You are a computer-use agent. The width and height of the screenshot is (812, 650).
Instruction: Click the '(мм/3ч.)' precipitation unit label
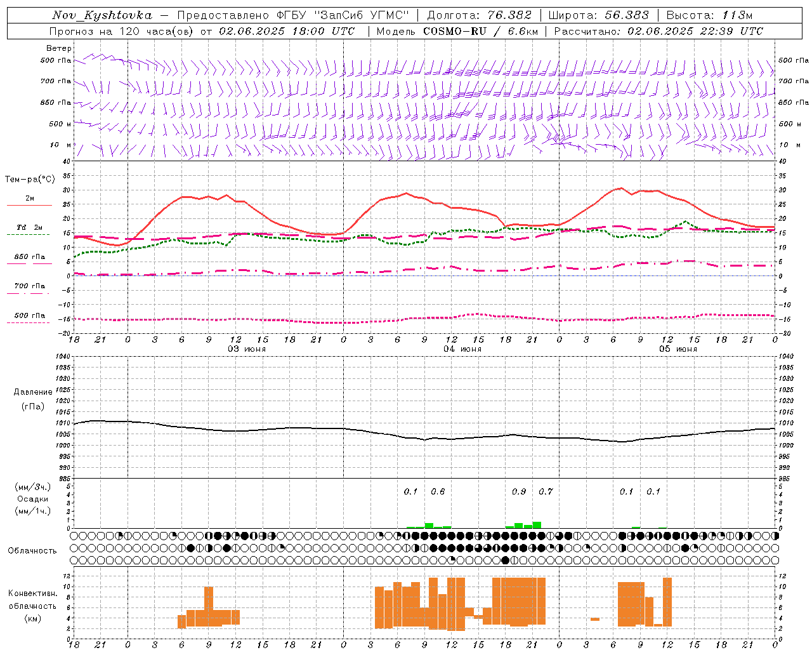point(33,487)
